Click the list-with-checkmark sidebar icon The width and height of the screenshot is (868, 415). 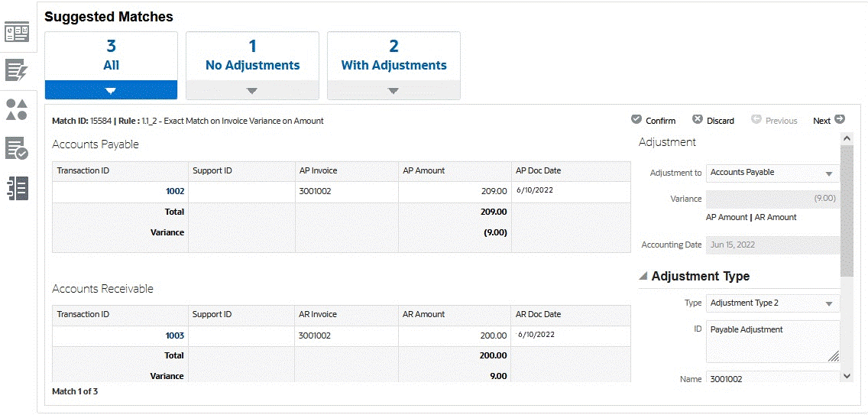[17, 148]
